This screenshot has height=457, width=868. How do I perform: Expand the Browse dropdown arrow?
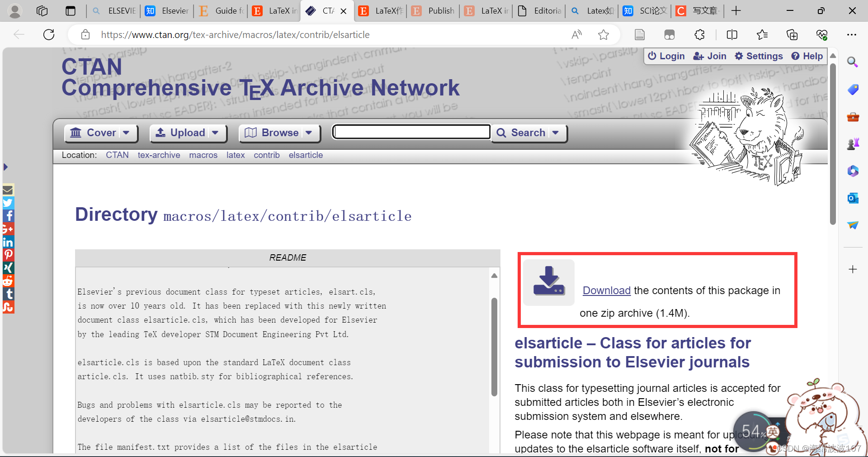tap(309, 133)
